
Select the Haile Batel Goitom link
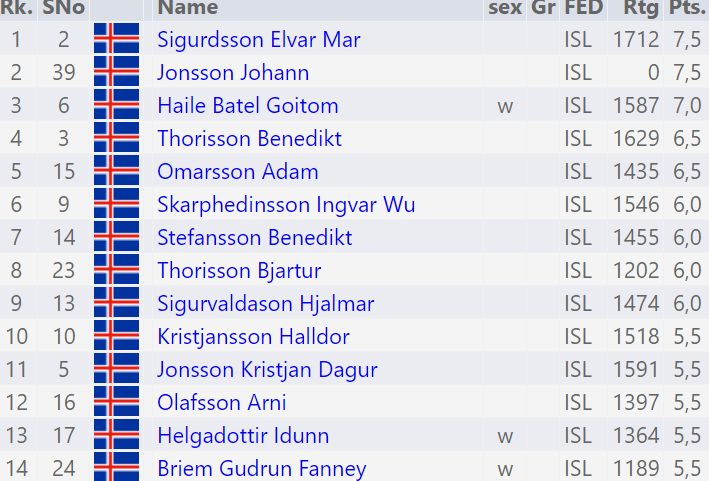click(x=248, y=106)
